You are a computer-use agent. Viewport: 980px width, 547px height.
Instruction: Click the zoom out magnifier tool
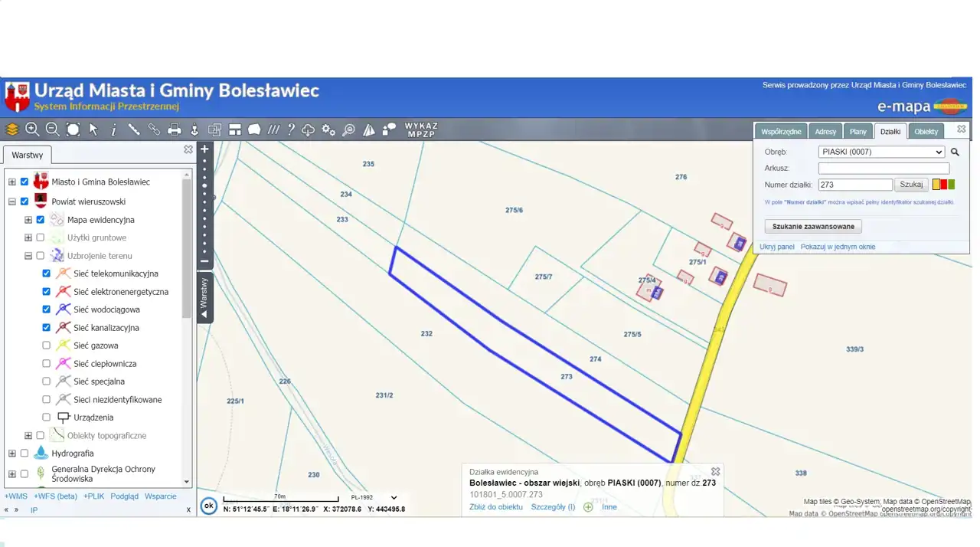tap(52, 129)
